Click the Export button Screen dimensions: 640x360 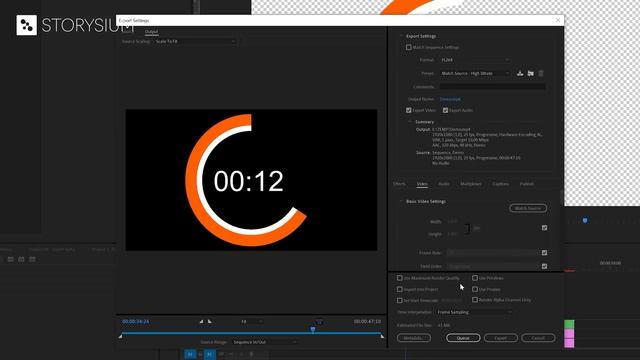click(x=500, y=338)
